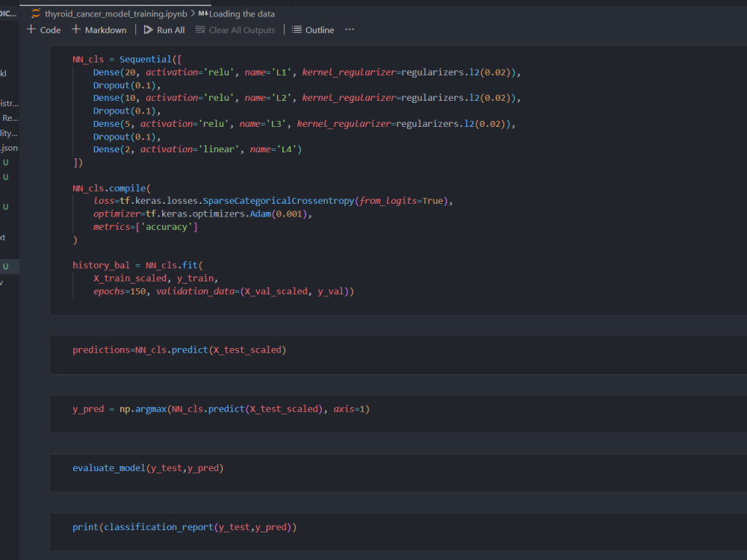Click the Run All play icon
747x560 pixels.
tap(148, 30)
